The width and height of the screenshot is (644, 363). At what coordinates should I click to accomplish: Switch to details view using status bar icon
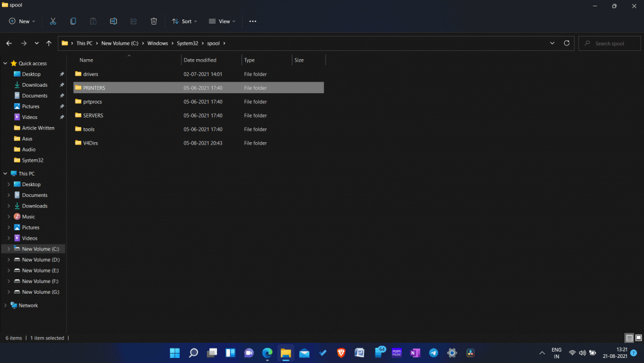click(x=629, y=338)
